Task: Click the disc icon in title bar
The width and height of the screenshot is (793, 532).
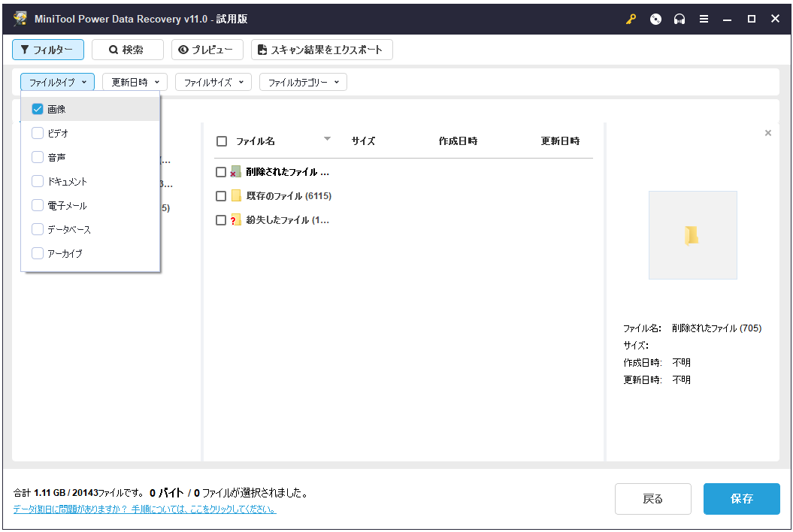Action: [x=655, y=20]
